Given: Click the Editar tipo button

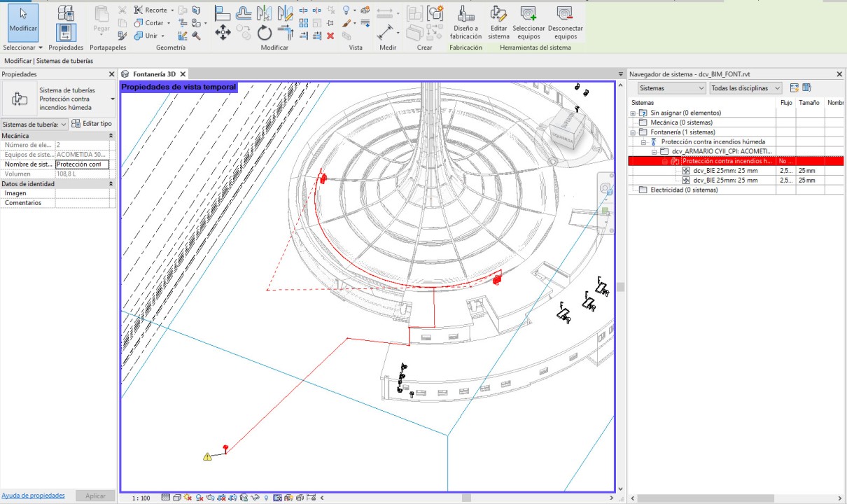Looking at the screenshot, I should click(92, 124).
